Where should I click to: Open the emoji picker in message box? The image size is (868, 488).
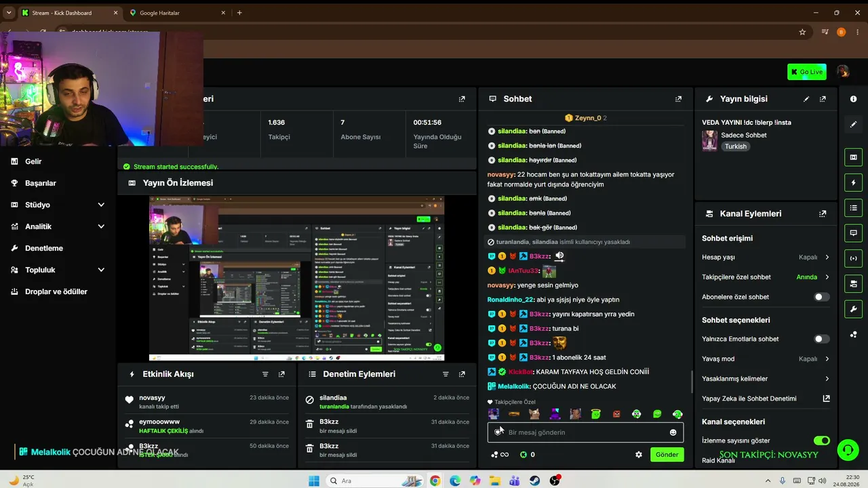[673, 432]
